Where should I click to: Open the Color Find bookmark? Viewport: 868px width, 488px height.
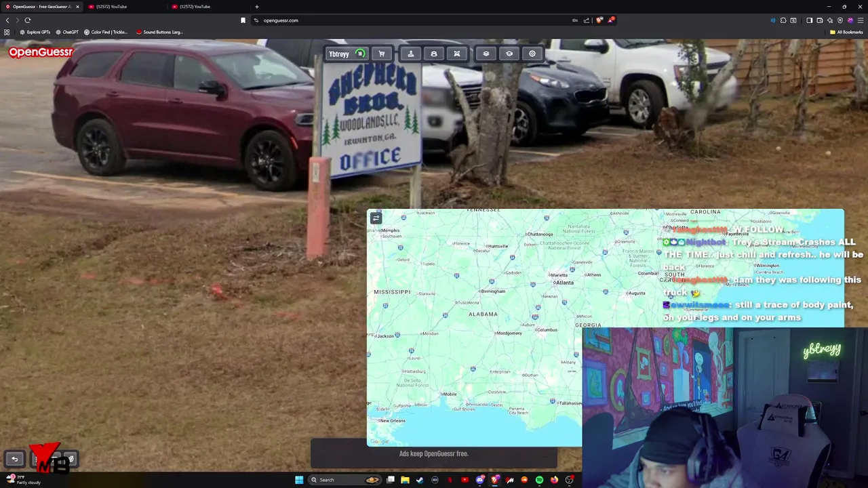(105, 32)
